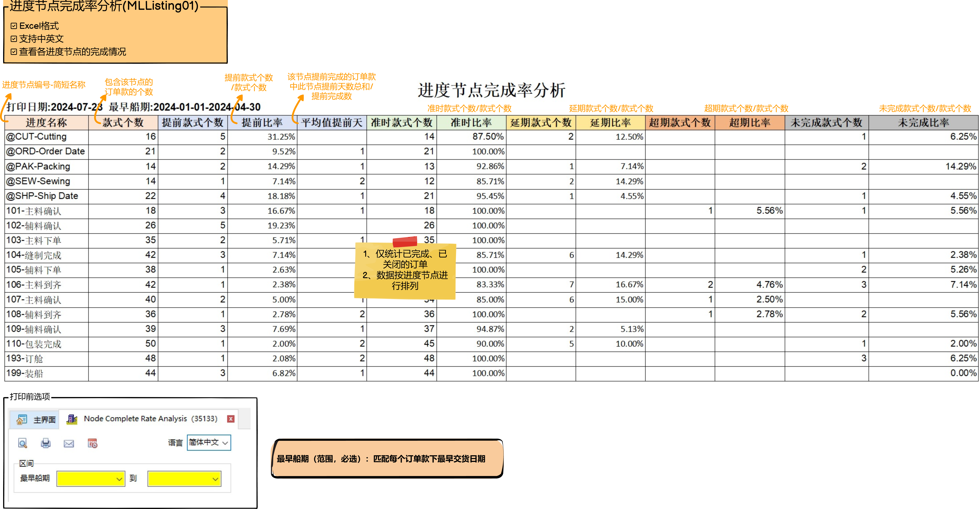Open print preview with magnifier icon
Image resolution: width=980 pixels, height=509 pixels.
click(23, 443)
